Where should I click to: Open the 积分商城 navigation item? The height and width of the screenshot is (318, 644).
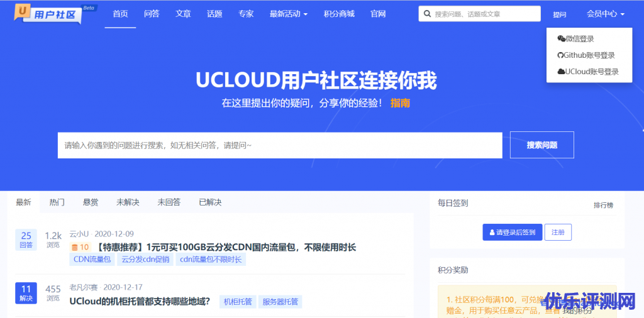point(339,14)
